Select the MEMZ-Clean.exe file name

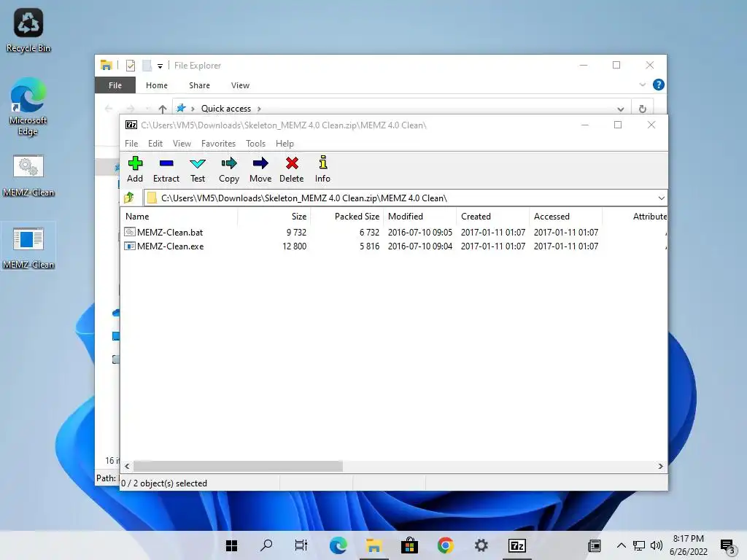tap(171, 246)
